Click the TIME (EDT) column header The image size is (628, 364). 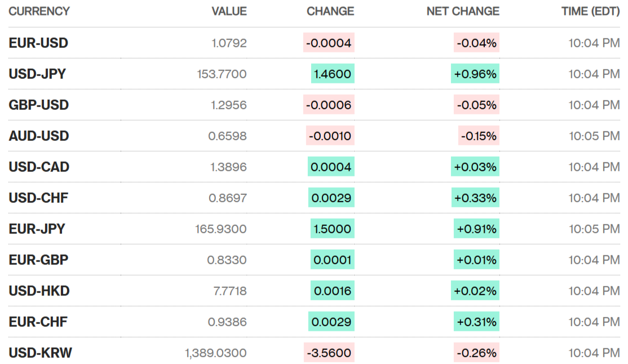tap(591, 11)
